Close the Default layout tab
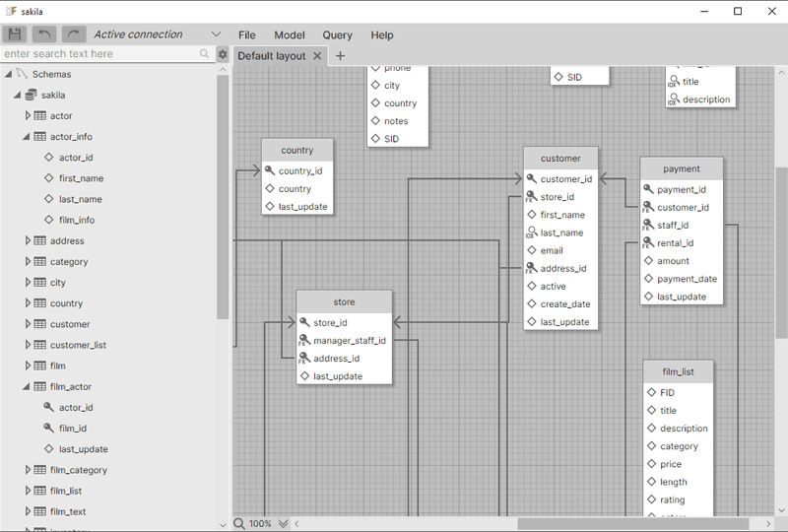Image resolution: width=788 pixels, height=532 pixels. pos(317,56)
